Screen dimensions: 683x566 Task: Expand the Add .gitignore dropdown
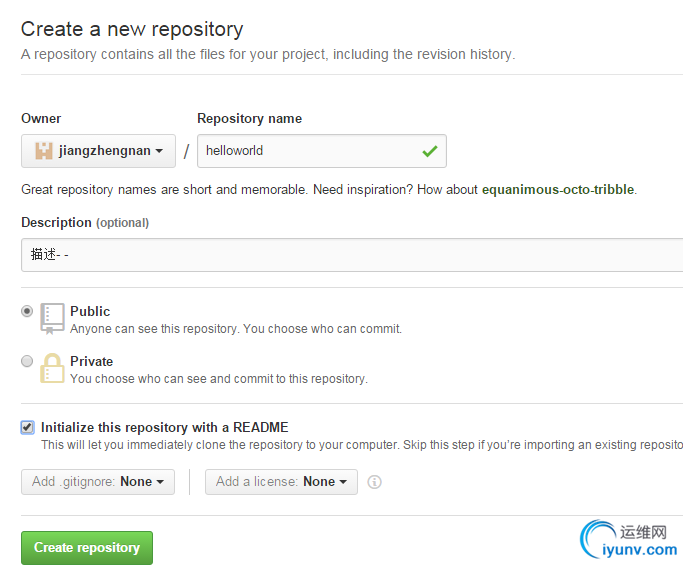98,482
